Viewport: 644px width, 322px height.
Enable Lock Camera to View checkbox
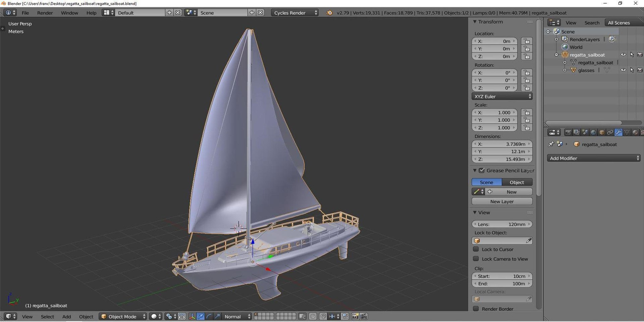pos(476,259)
